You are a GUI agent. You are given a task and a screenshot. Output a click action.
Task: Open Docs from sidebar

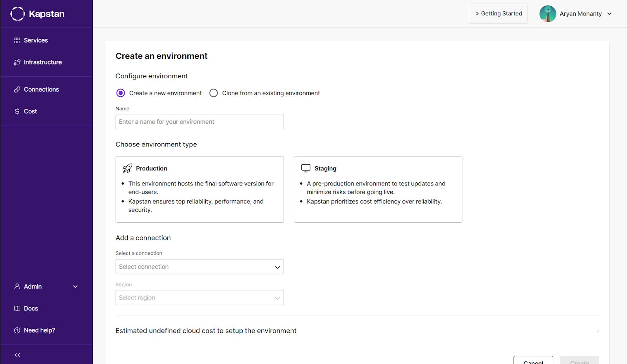[31, 308]
